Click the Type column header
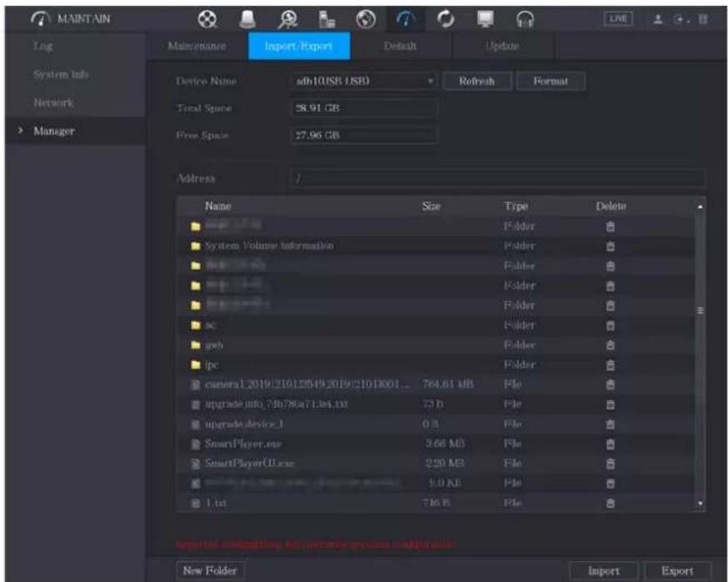728x582 pixels. 516,206
